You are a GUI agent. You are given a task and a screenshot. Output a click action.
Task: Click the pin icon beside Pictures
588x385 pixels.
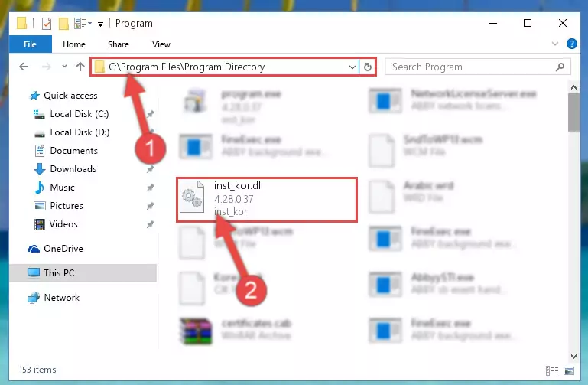151,206
